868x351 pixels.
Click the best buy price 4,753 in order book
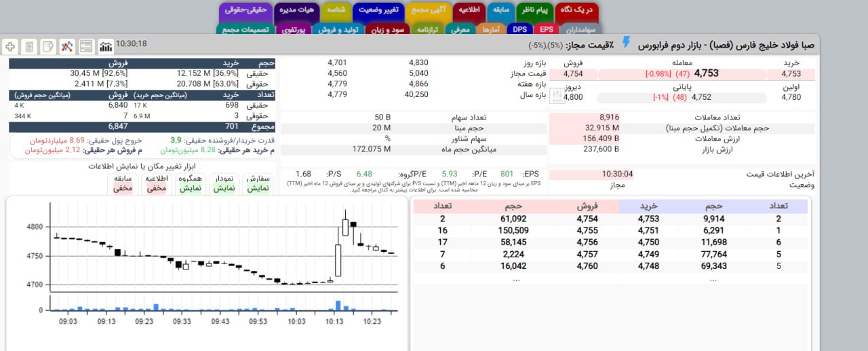(x=648, y=219)
